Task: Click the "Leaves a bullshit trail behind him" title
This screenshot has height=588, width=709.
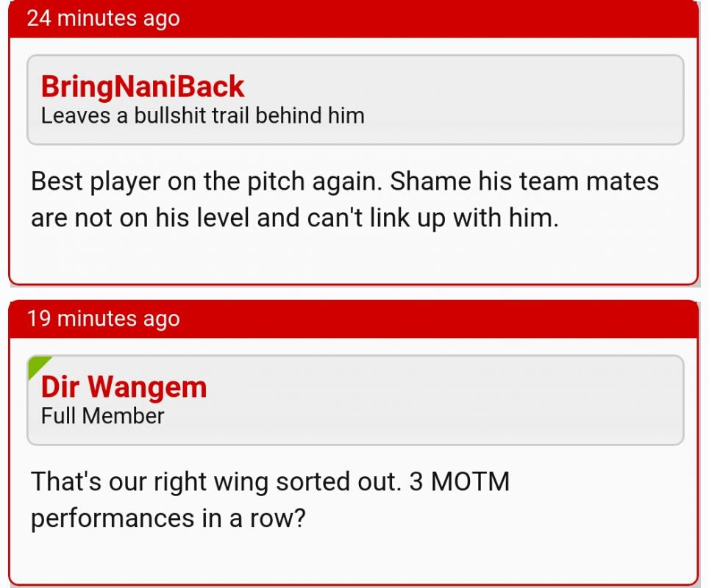Action: coord(202,115)
